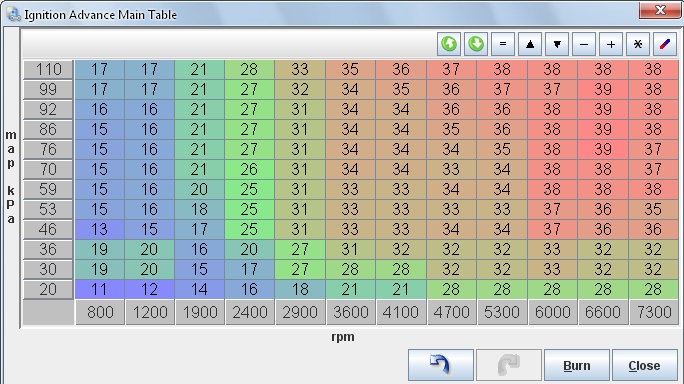
Task: Select cell 37 at 76 kPa, 7300 rpm
Action: pyautogui.click(x=653, y=150)
